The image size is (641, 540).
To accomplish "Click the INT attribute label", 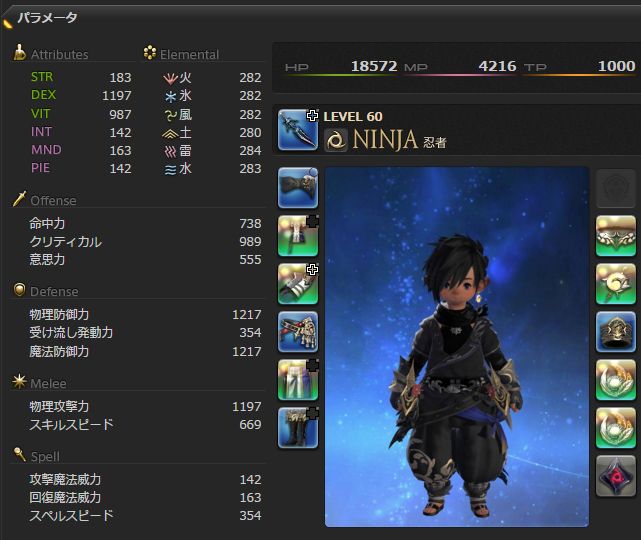I will click(41, 132).
